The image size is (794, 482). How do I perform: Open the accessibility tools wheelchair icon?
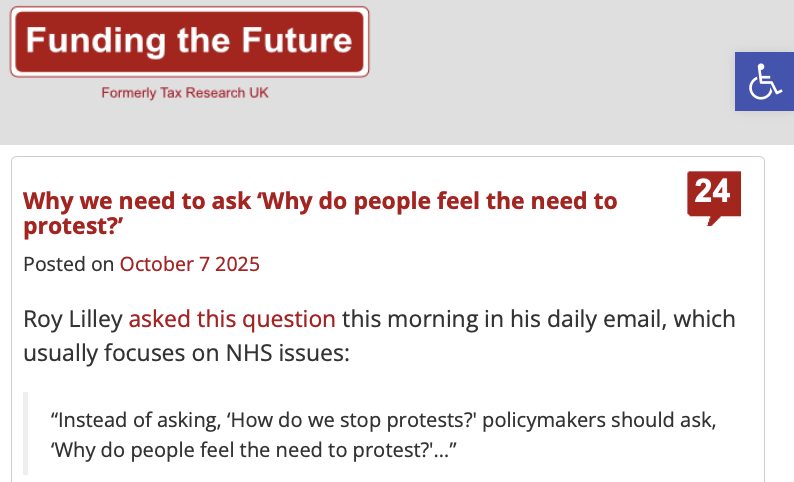pyautogui.click(x=765, y=81)
